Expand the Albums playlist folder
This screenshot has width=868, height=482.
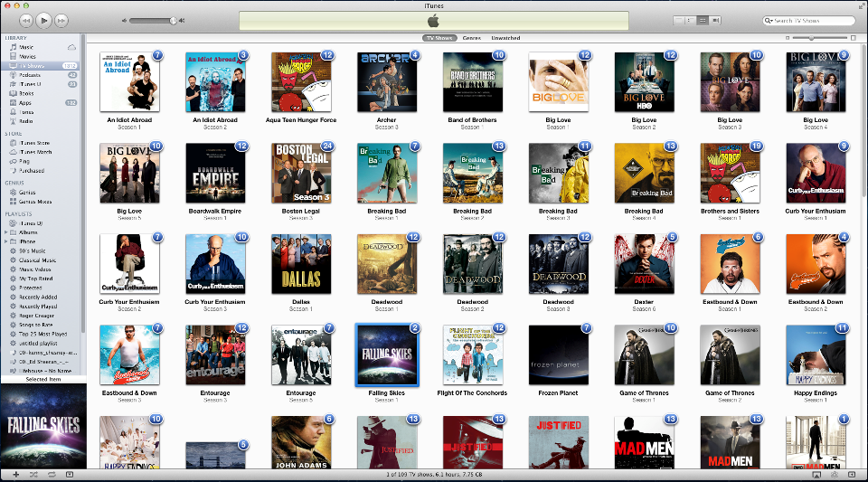6,232
